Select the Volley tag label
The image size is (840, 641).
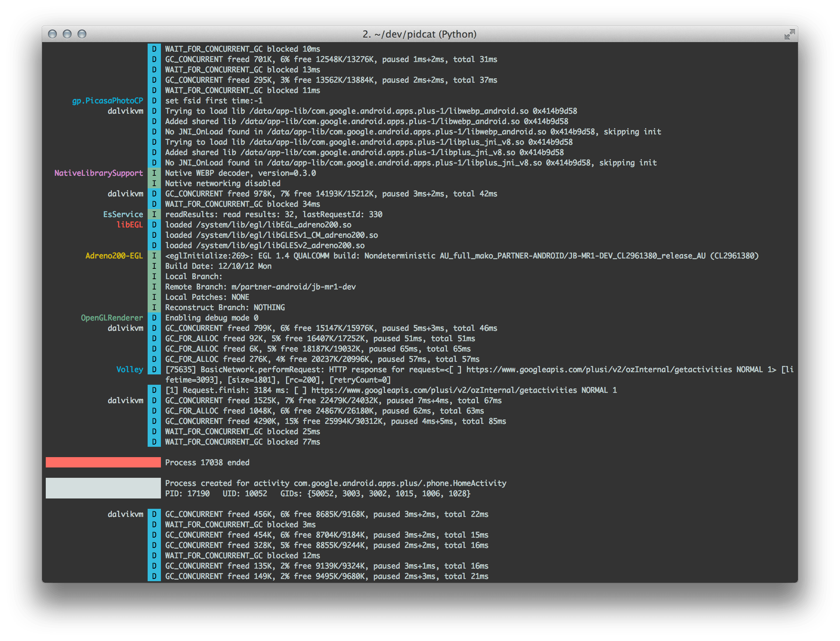(x=130, y=369)
